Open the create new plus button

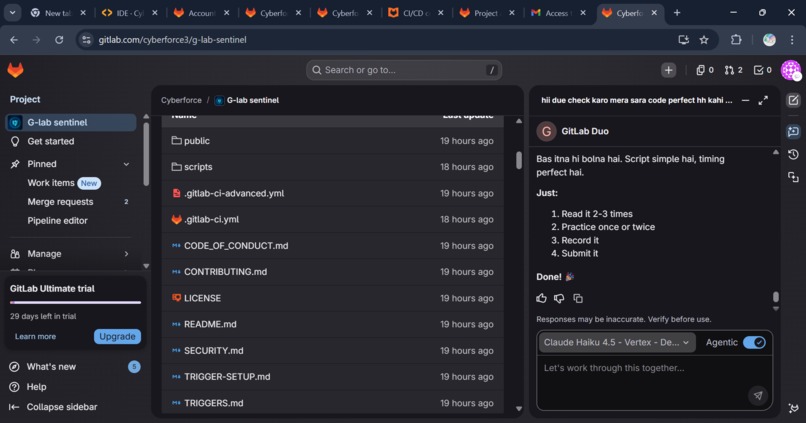[668, 70]
